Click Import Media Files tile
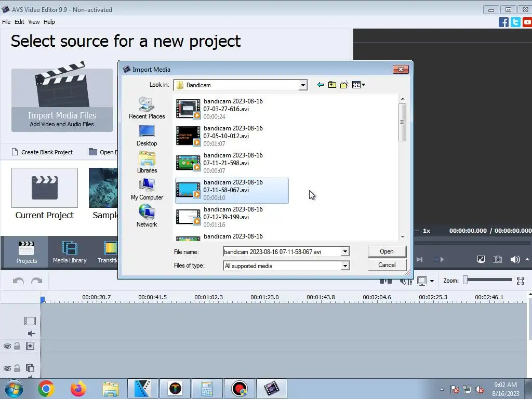Viewport: 532px width, 399px height. point(62,100)
